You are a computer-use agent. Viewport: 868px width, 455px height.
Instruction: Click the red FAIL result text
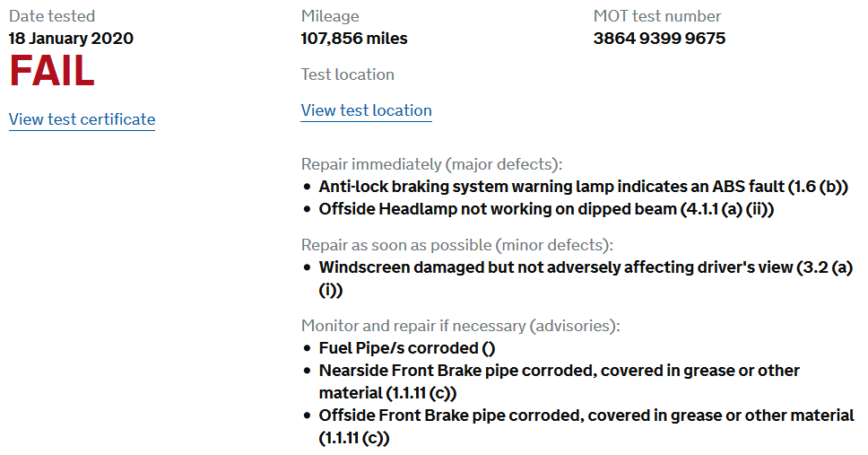click(x=52, y=71)
